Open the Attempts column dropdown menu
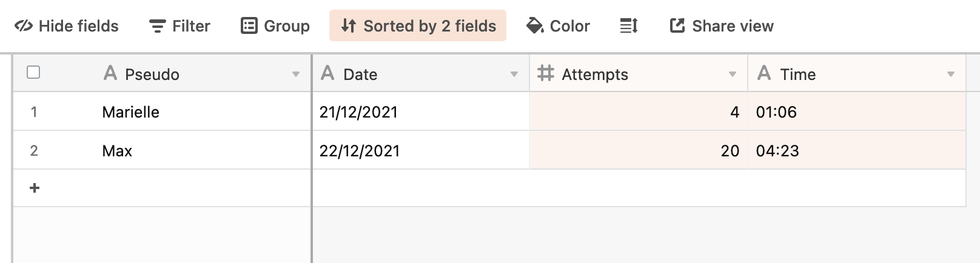The image size is (980, 263). click(733, 75)
